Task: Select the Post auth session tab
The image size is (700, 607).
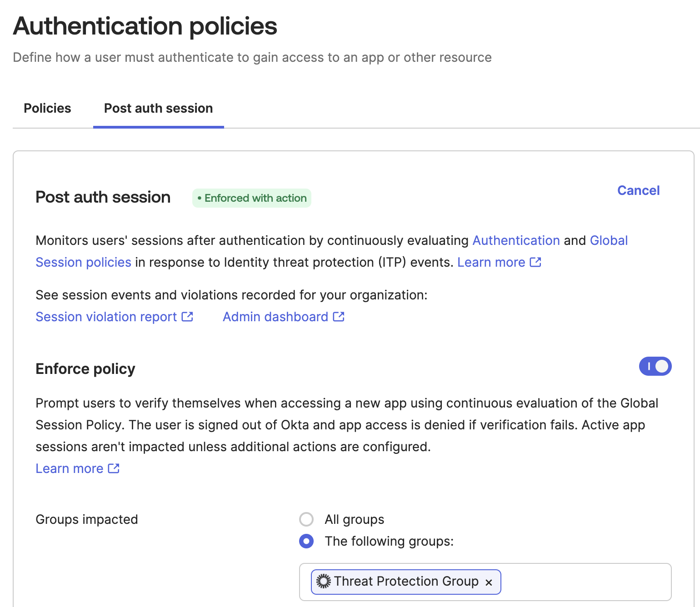Action: (158, 108)
